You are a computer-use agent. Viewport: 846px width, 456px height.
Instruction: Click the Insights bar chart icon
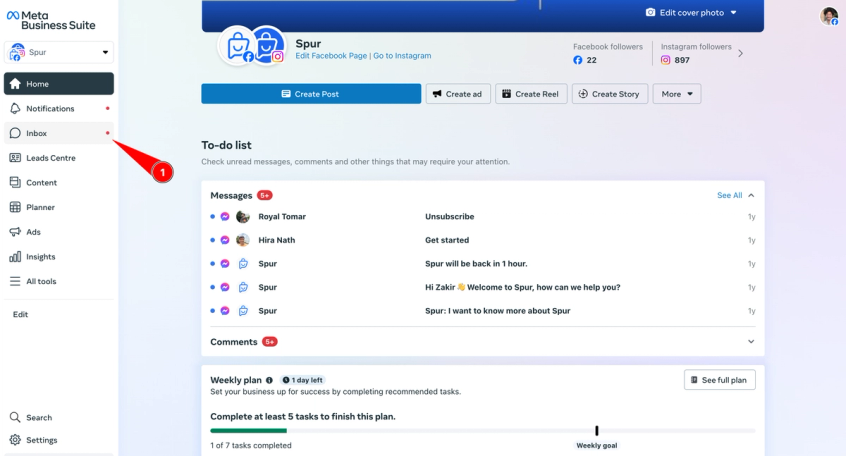(x=15, y=257)
